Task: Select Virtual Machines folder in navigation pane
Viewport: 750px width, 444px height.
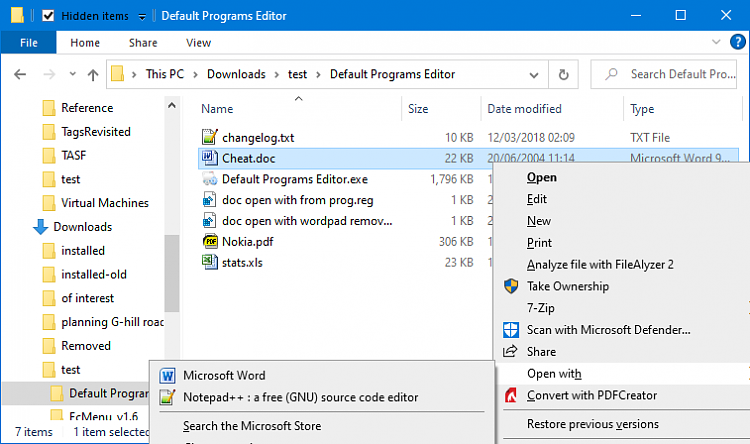Action: (104, 203)
